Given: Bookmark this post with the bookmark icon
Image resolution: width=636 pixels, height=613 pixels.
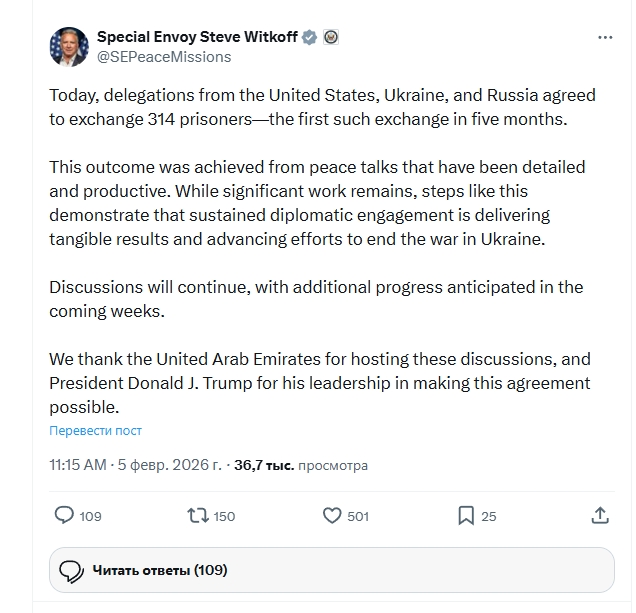Looking at the screenshot, I should coord(466,516).
